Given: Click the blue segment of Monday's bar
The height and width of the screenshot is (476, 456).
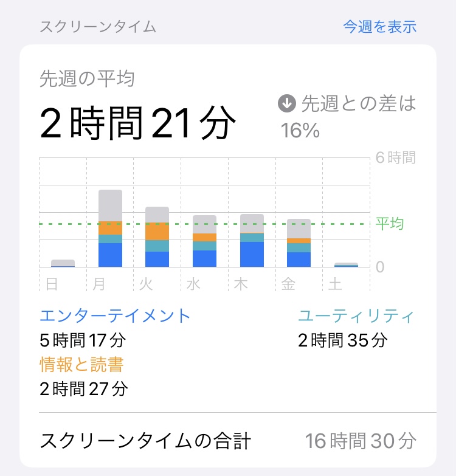Looking at the screenshot, I should click(x=110, y=255).
